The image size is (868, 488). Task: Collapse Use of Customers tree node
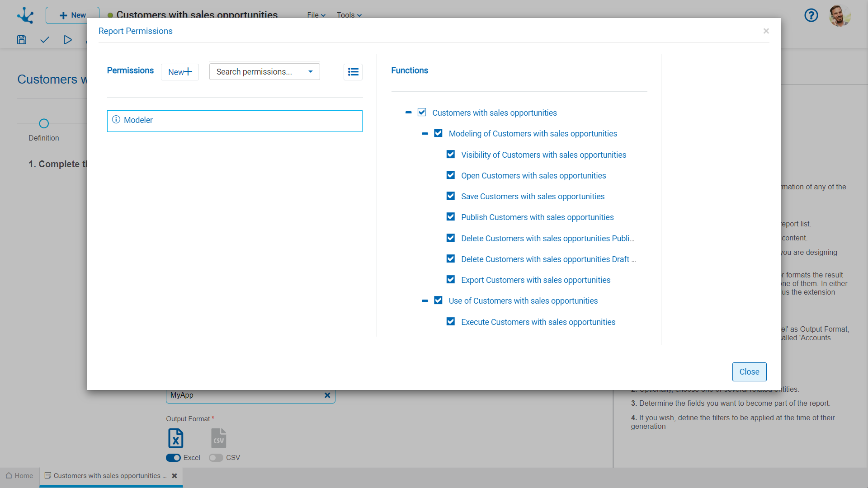coord(425,301)
